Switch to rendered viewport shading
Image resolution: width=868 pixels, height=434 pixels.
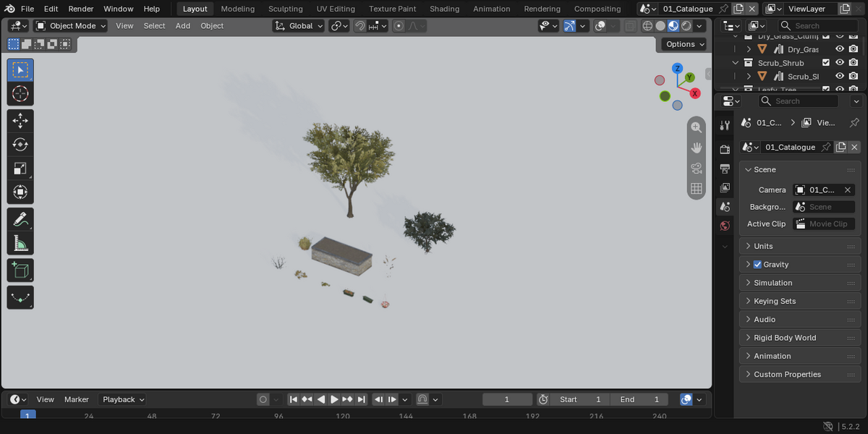pyautogui.click(x=686, y=26)
